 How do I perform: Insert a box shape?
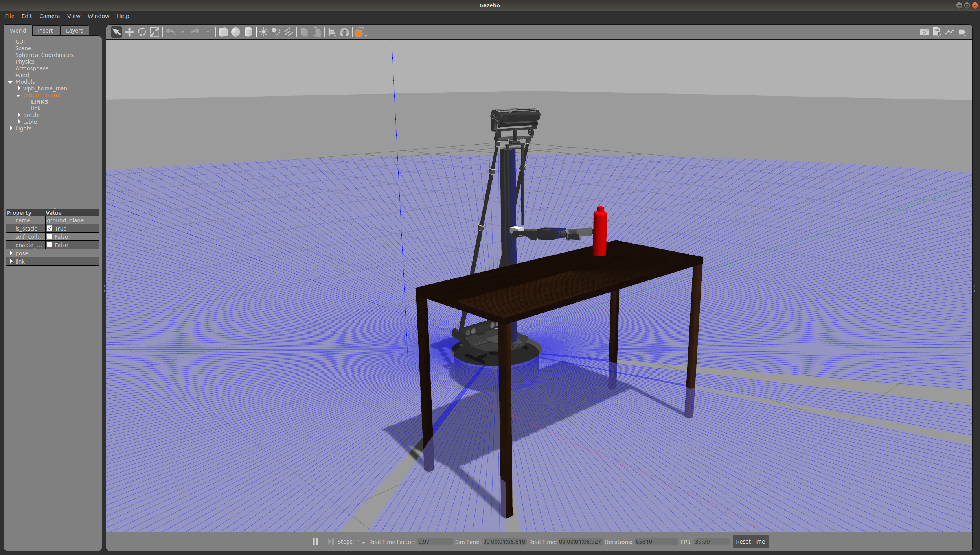223,32
